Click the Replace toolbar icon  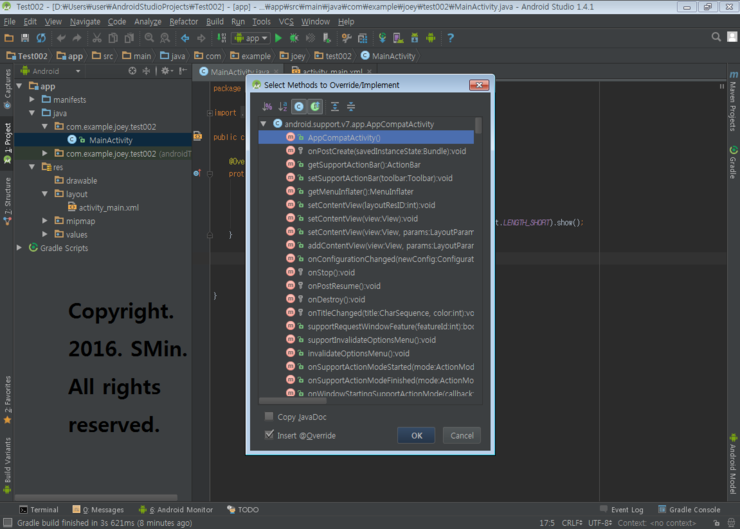pos(165,38)
